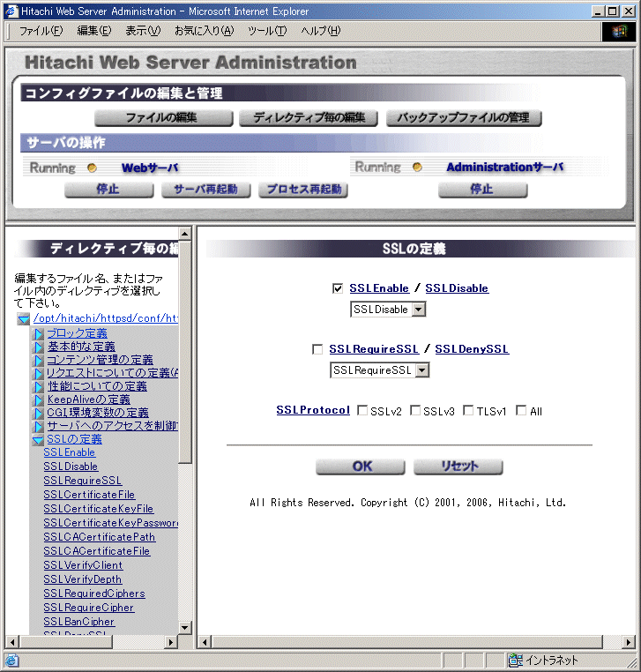
Task: Expand the リクエストについての定義 tree arrow
Action: [39, 374]
